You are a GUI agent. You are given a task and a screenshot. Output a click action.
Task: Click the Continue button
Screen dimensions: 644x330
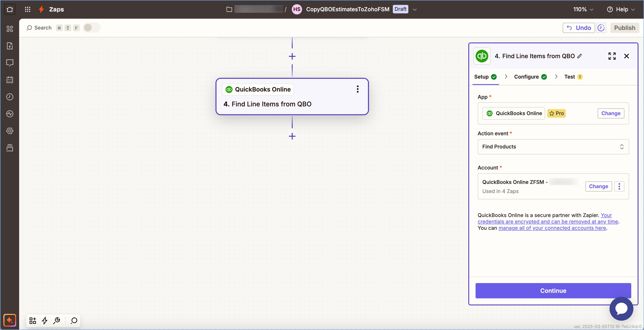(553, 291)
